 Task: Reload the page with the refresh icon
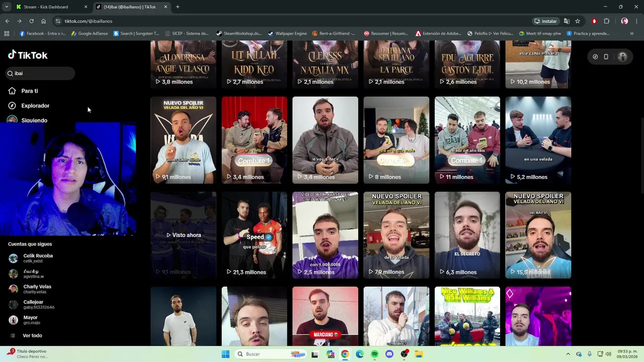click(31, 21)
